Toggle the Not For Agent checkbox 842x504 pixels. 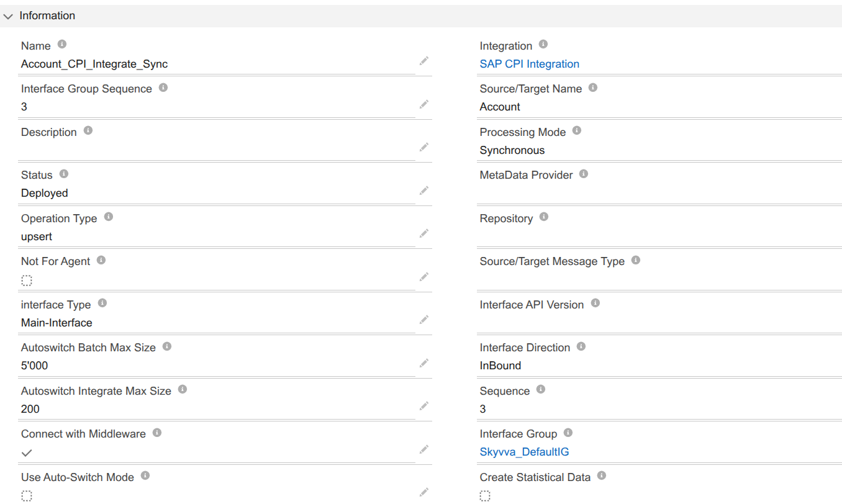[27, 281]
